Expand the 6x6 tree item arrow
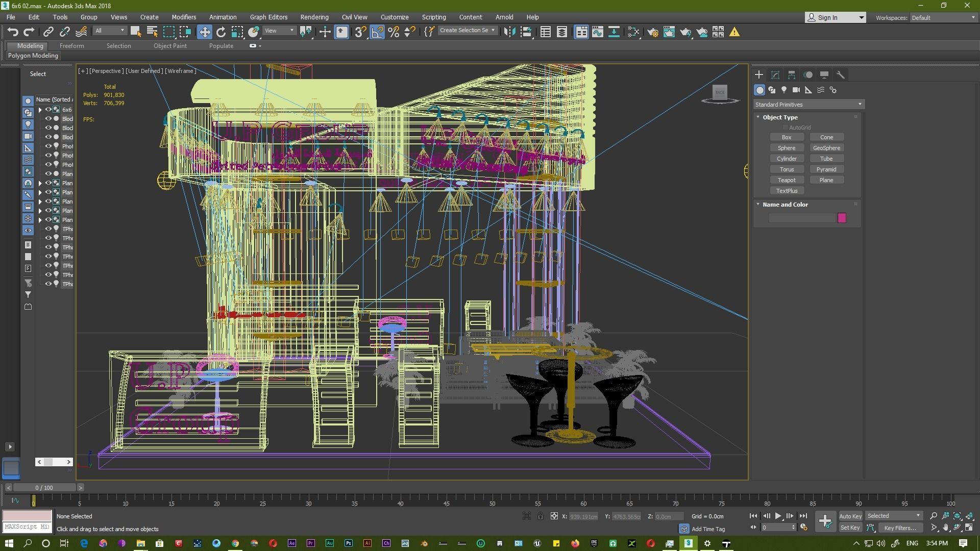This screenshot has width=980, height=551. pos(40,110)
